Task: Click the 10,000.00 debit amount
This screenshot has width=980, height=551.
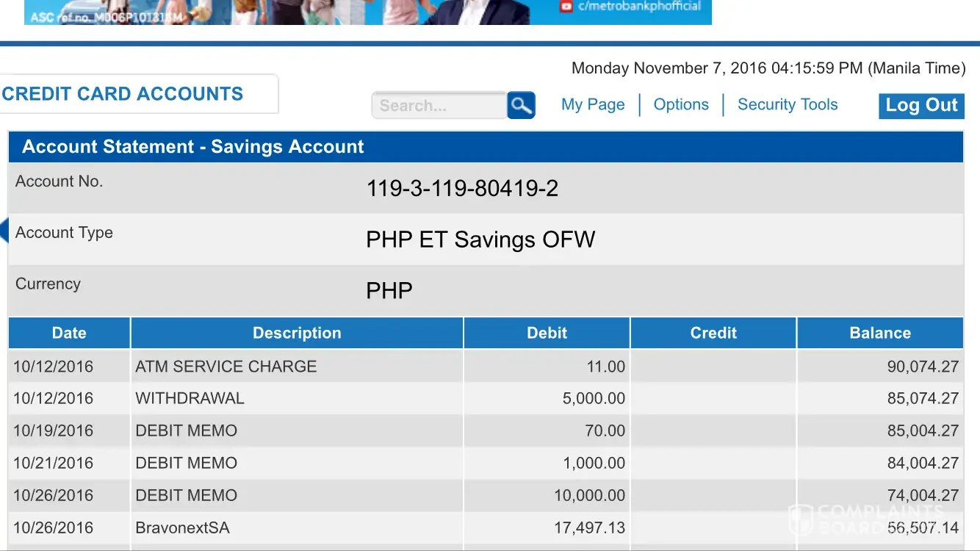Action: (590, 495)
